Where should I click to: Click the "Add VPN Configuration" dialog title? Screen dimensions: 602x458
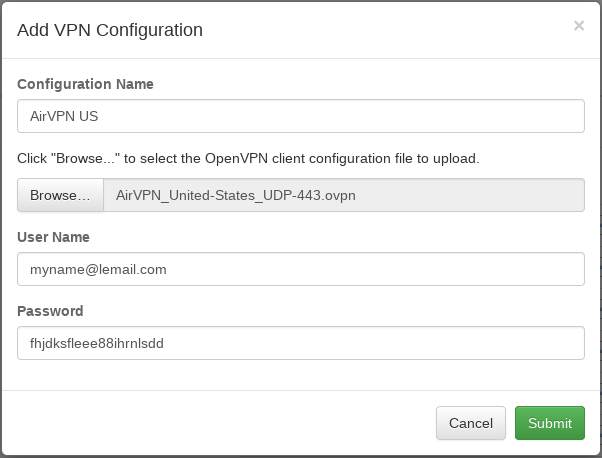coord(110,30)
